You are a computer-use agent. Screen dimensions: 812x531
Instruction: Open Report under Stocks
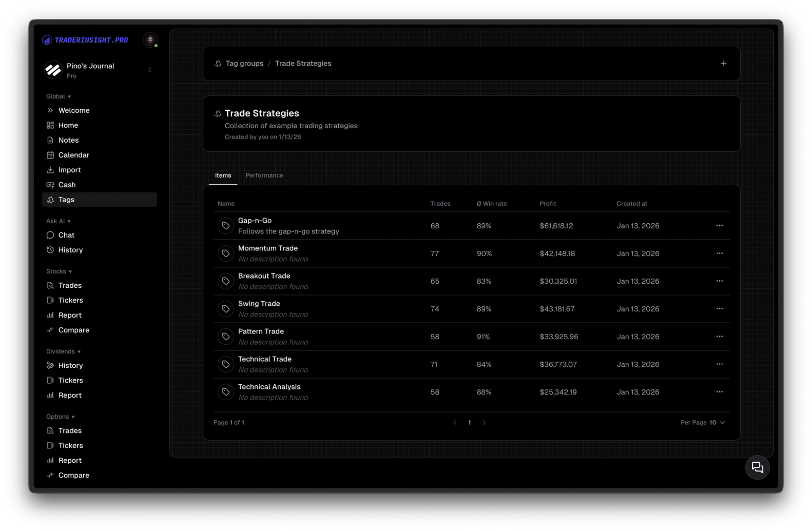pyautogui.click(x=100, y=315)
